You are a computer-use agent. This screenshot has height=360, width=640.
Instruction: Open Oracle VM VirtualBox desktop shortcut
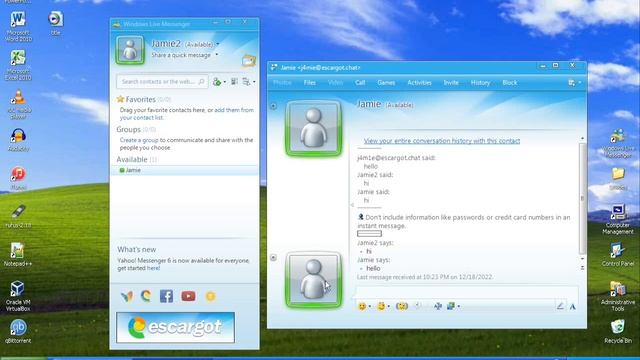[18, 296]
